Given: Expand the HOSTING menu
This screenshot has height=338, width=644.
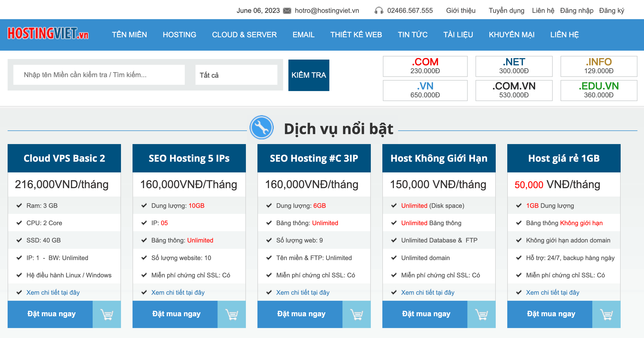Looking at the screenshot, I should click(x=180, y=34).
